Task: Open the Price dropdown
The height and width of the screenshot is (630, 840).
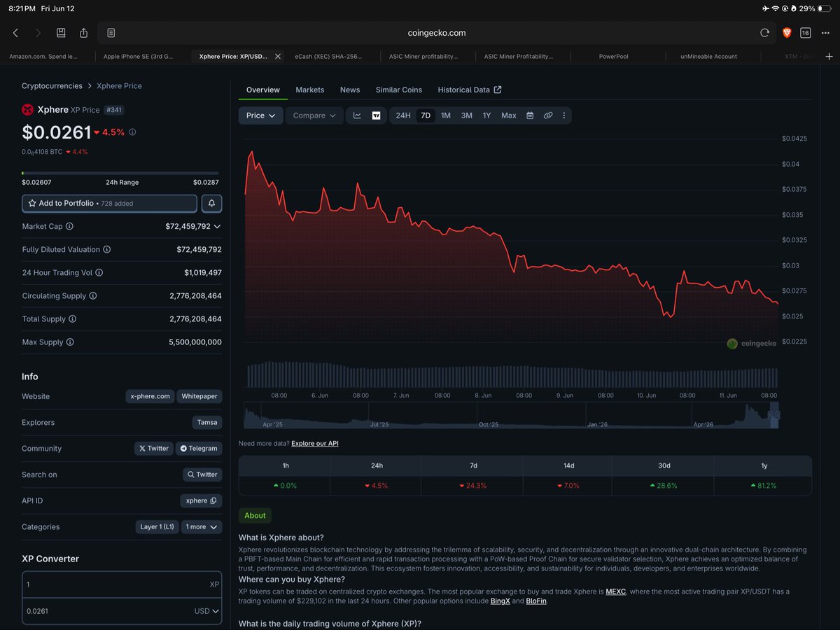Action: [260, 115]
